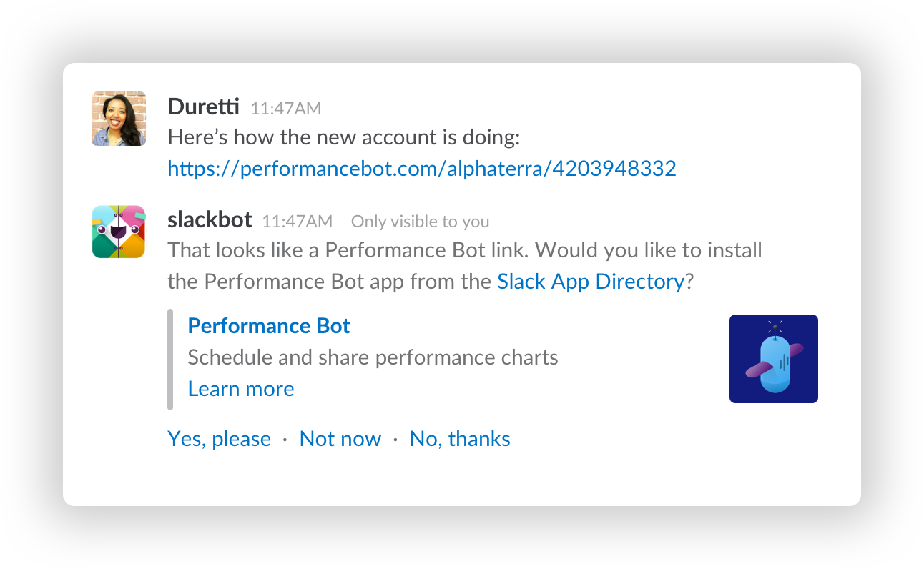The width and height of the screenshot is (924, 569).
Task: Open the Slack App Directory link
Action: click(x=591, y=282)
